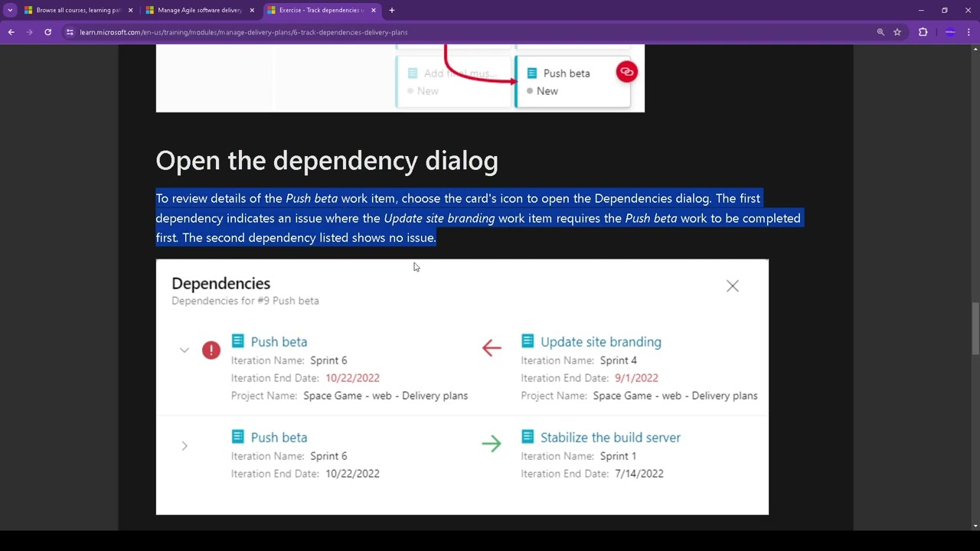Image resolution: width=980 pixels, height=551 pixels.
Task: Open the site information icon in address bar
Action: pyautogui.click(x=70, y=32)
